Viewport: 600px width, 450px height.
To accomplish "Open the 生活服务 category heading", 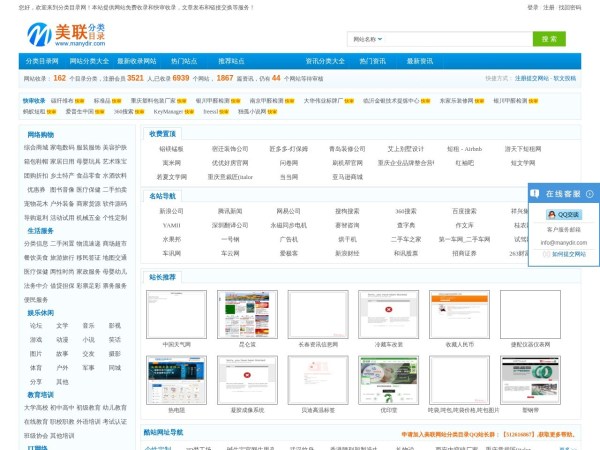I will (41, 231).
